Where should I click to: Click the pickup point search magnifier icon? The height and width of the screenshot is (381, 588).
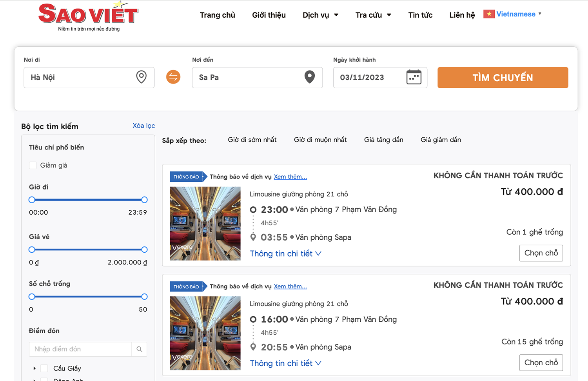click(x=139, y=349)
